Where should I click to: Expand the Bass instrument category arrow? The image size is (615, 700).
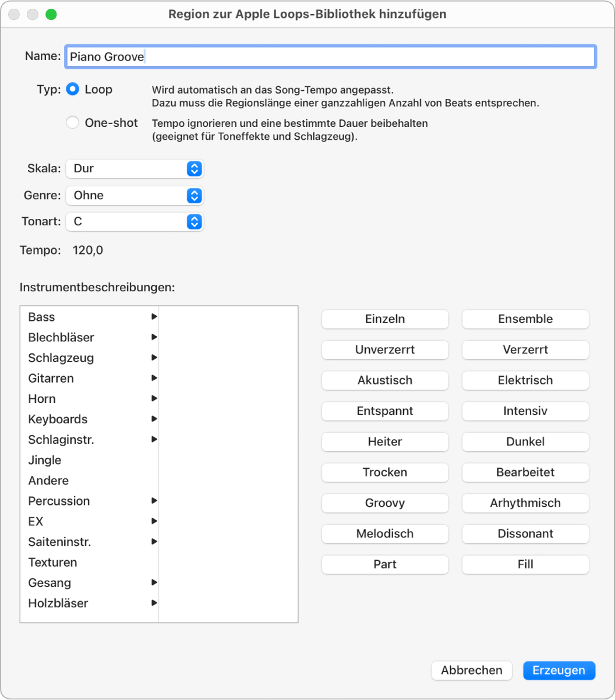coord(154,317)
